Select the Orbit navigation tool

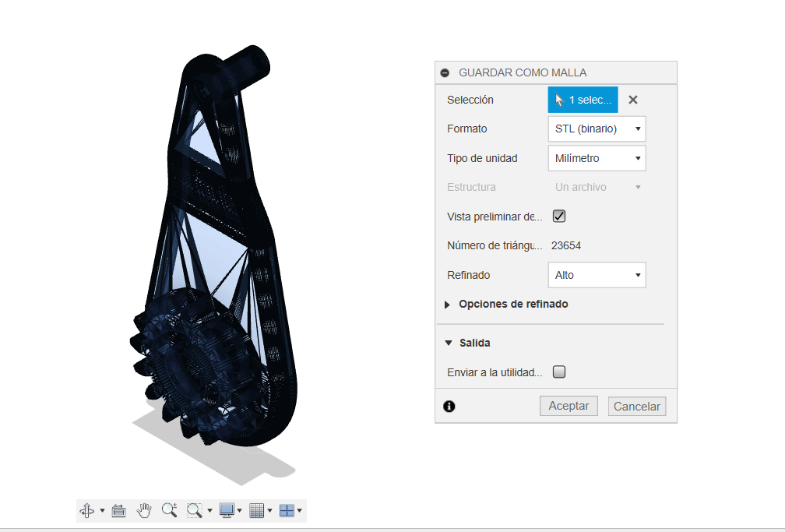(87, 510)
